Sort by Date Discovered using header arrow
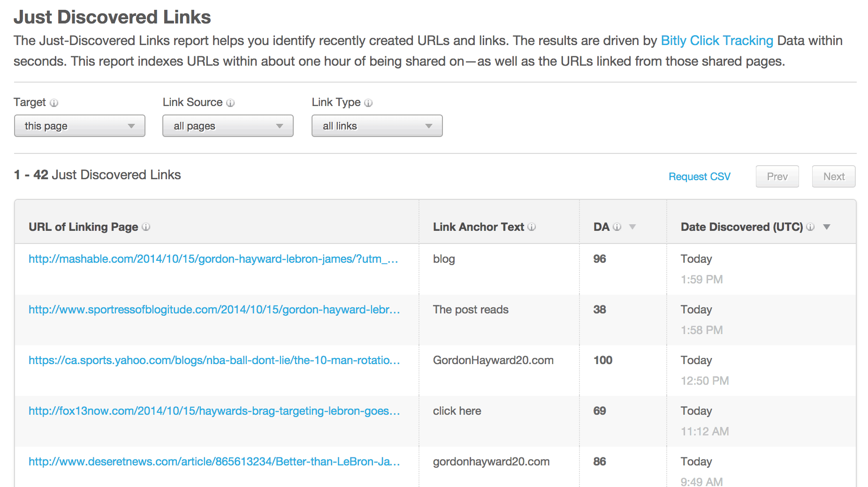Image resolution: width=868 pixels, height=487 pixels. point(827,227)
